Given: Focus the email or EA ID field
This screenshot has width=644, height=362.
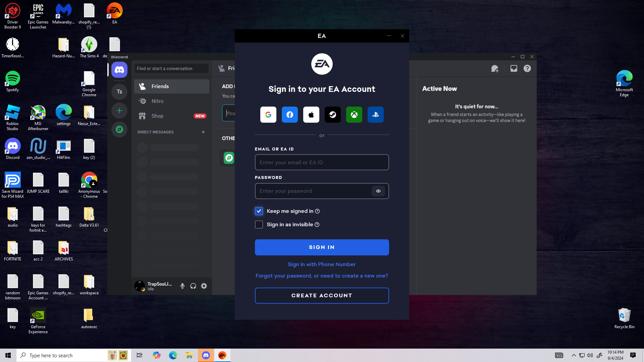Looking at the screenshot, I should point(322,163).
